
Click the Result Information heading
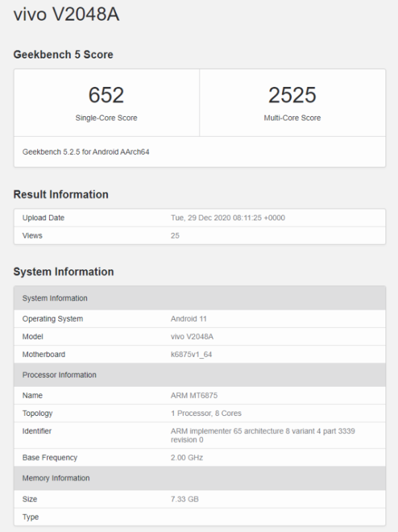(61, 194)
